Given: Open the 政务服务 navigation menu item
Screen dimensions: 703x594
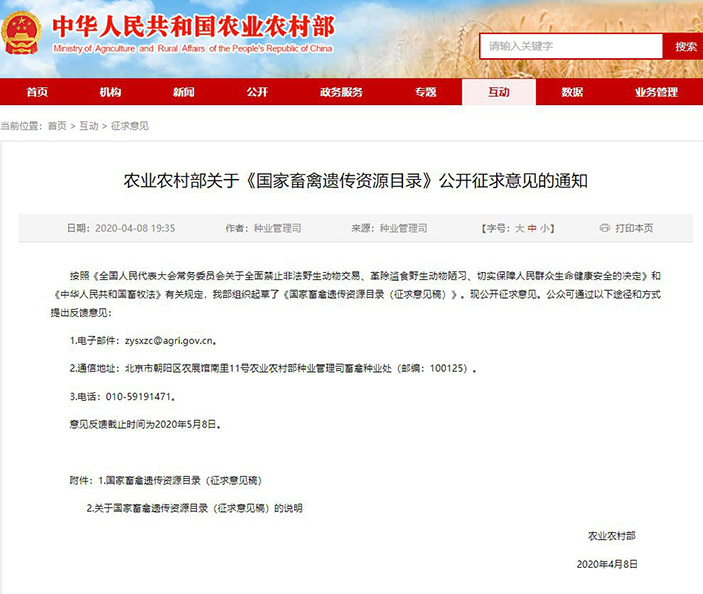Looking at the screenshot, I should click(x=341, y=92).
